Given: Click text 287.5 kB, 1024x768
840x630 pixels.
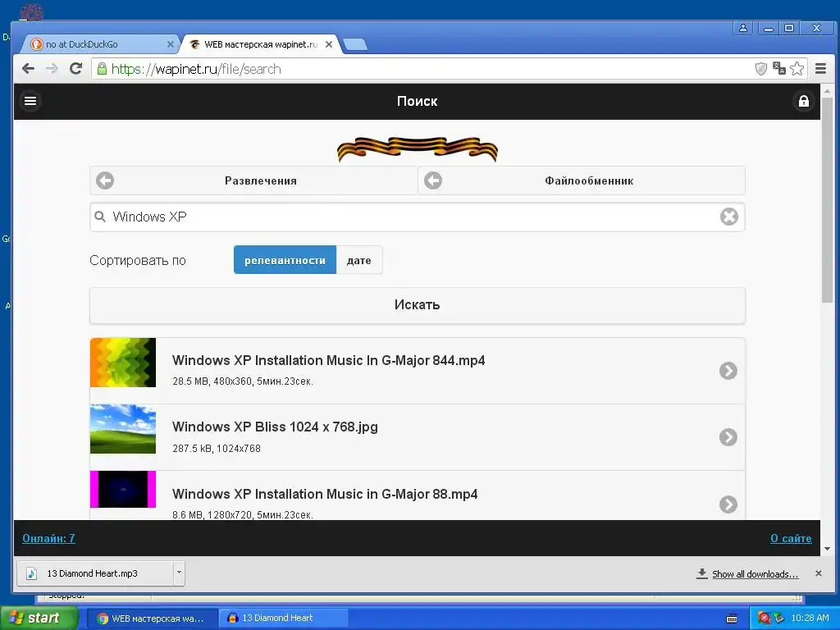Looking at the screenshot, I should [x=217, y=449].
